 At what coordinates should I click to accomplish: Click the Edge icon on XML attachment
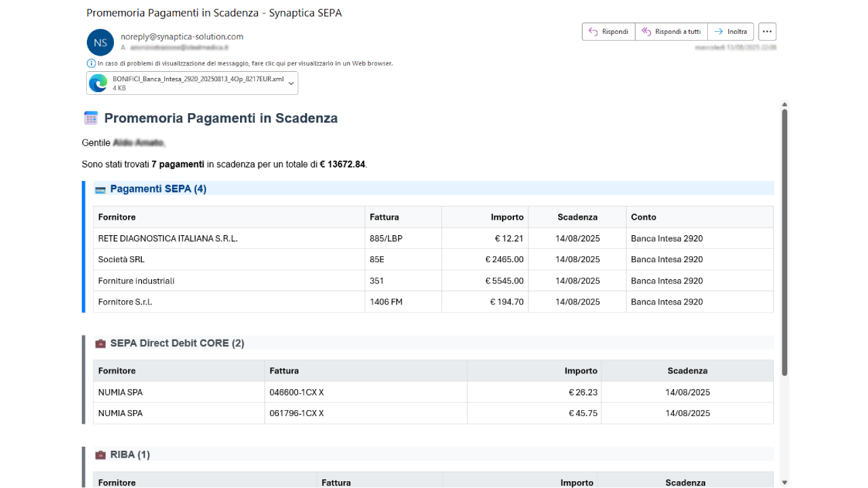(99, 83)
